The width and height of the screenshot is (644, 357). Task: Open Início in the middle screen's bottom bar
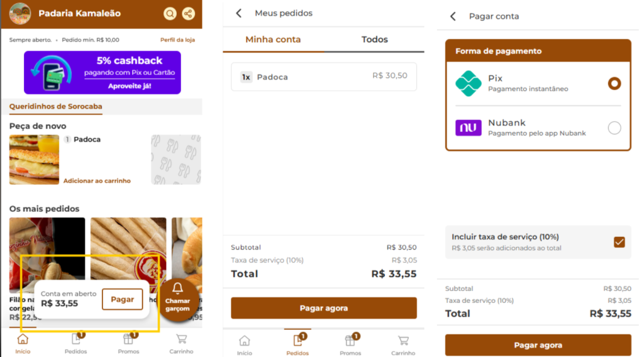tap(245, 344)
